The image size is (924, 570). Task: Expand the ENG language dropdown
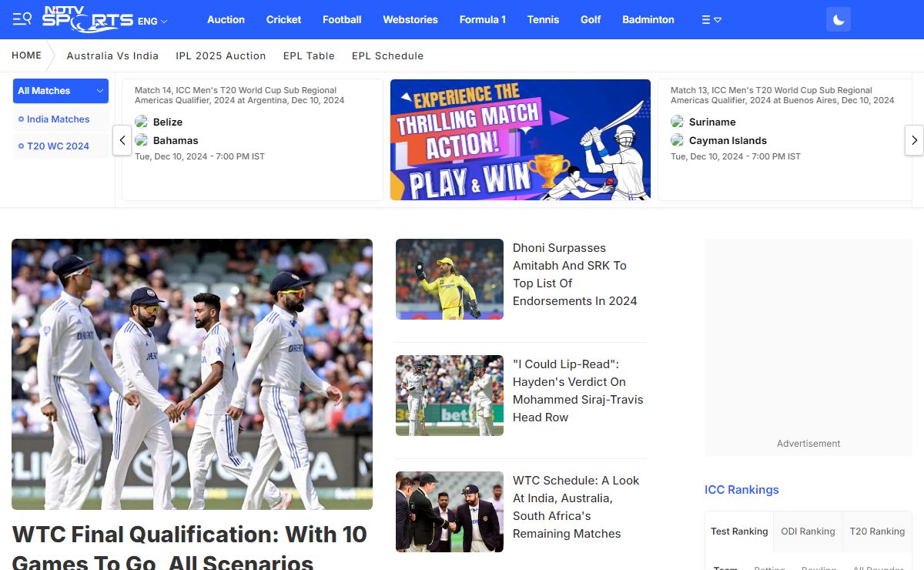(152, 21)
